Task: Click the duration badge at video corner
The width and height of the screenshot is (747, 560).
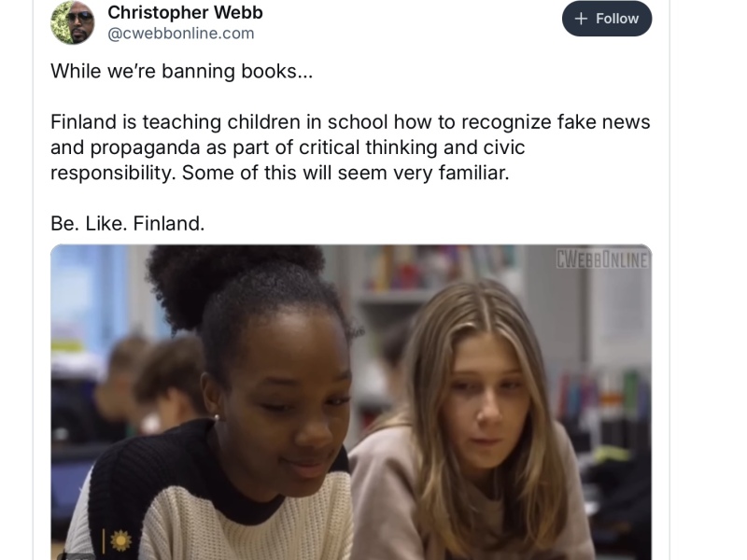Action: coord(77,555)
